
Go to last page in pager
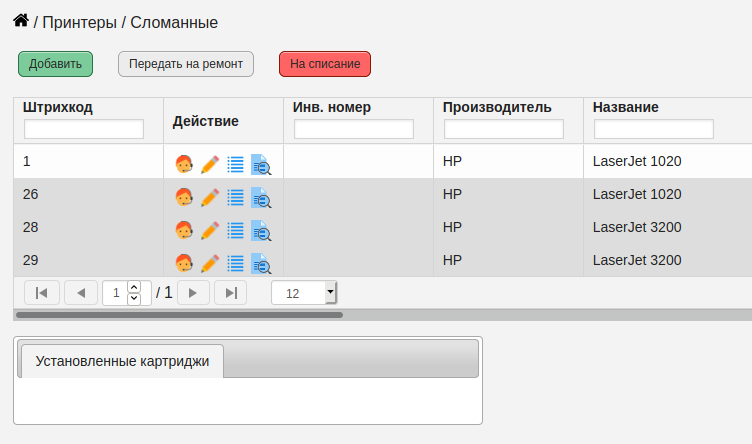tap(231, 293)
